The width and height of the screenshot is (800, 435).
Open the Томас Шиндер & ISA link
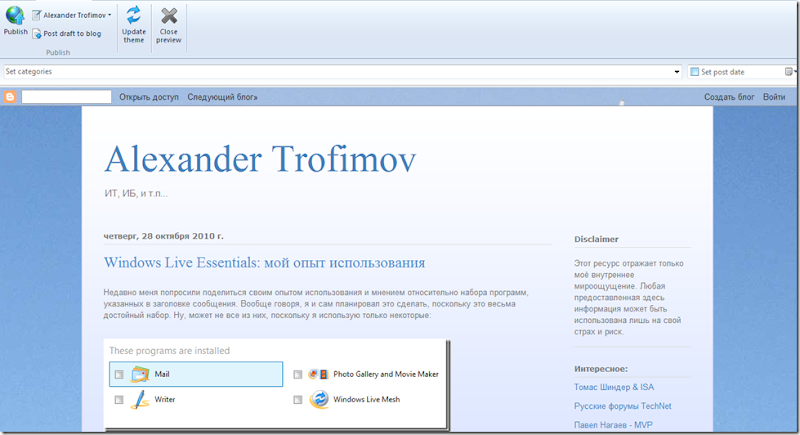pyautogui.click(x=614, y=387)
